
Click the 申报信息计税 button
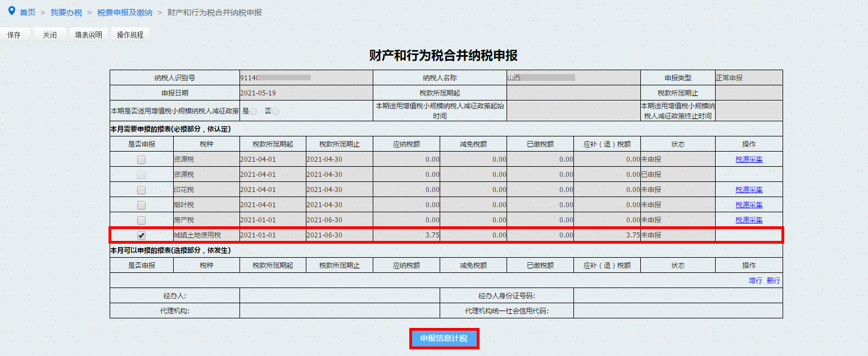point(444,339)
